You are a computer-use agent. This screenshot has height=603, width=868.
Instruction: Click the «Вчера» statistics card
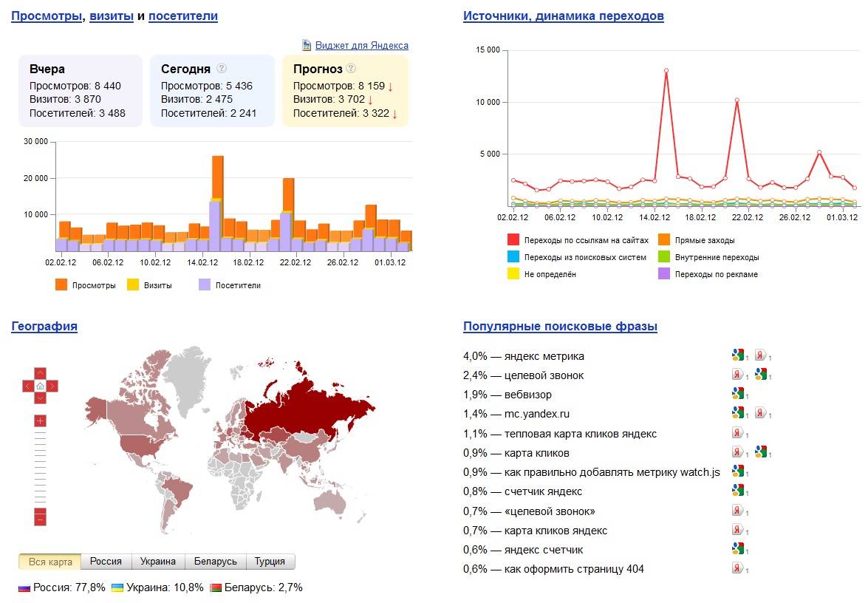[x=81, y=91]
